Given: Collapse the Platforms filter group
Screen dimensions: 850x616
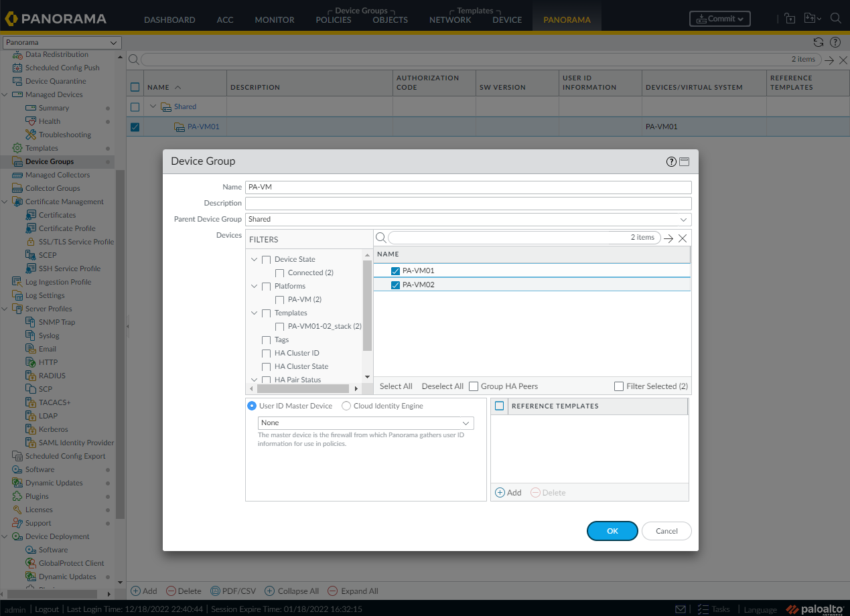Looking at the screenshot, I should coord(255,287).
